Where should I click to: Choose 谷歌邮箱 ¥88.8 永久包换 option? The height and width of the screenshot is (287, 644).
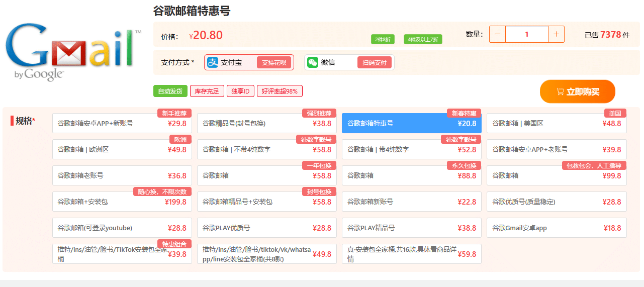(x=412, y=175)
